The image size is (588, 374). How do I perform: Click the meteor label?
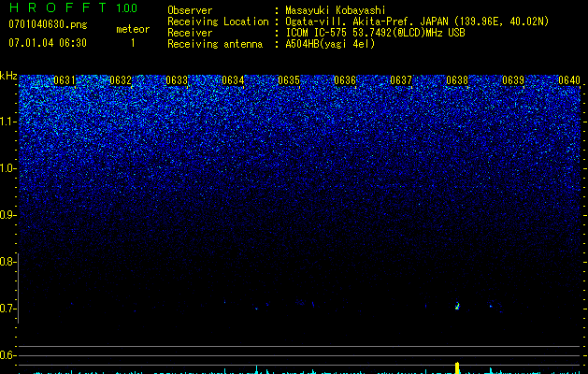click(133, 29)
